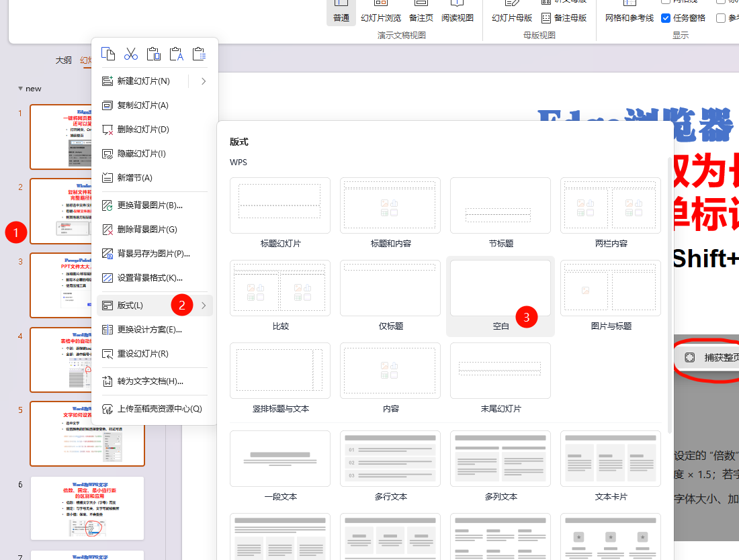Apply the 末尾幻灯片 layout
The width and height of the screenshot is (739, 560).
(501, 371)
